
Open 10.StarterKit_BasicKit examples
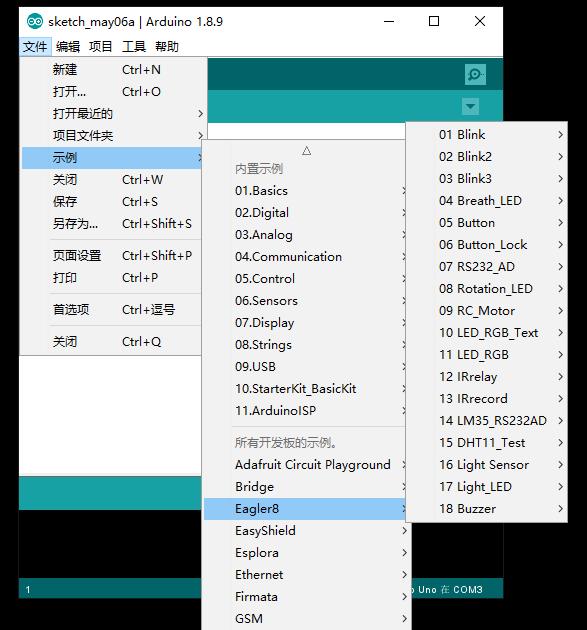click(305, 389)
